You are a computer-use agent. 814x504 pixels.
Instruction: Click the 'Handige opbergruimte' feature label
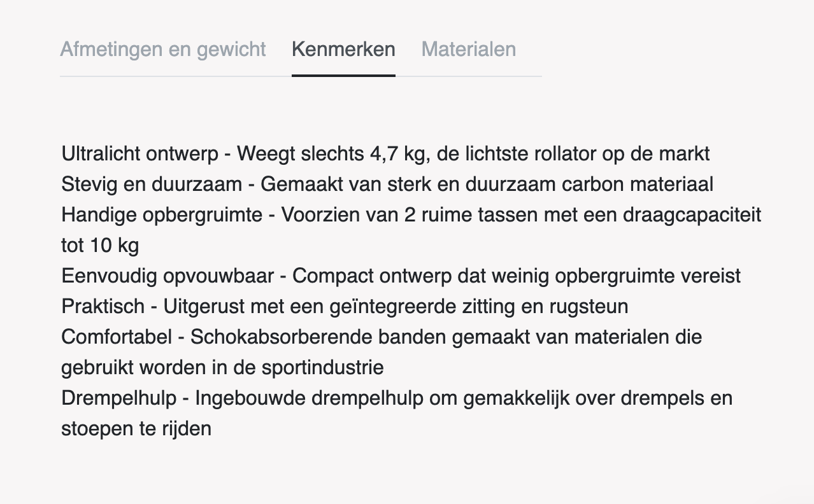point(162,214)
